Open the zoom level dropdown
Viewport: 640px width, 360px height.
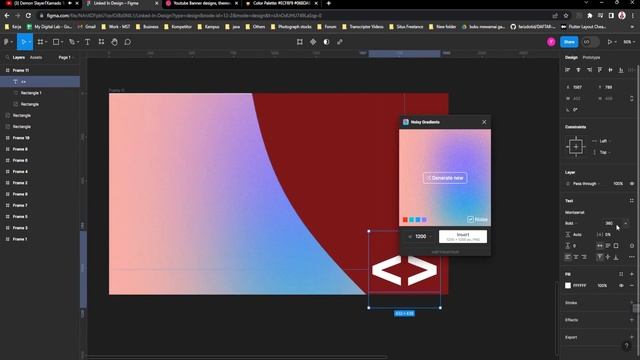[629, 42]
